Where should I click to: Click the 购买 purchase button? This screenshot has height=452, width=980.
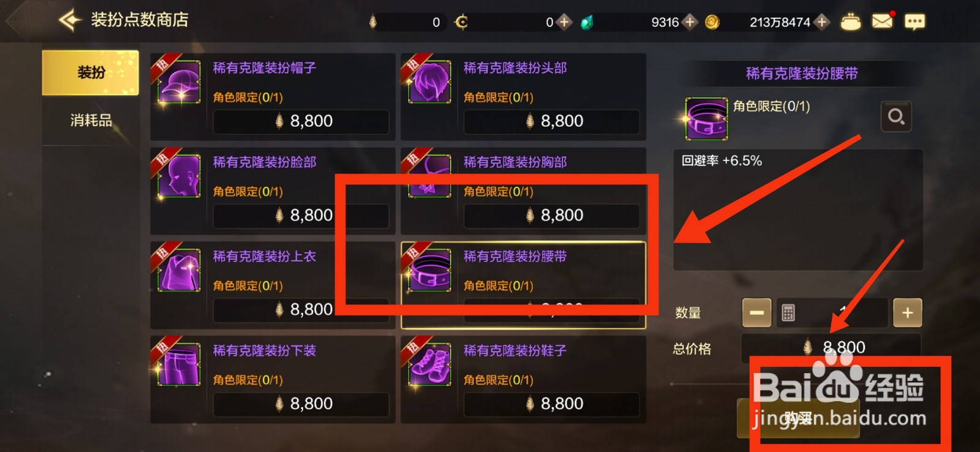click(x=798, y=418)
